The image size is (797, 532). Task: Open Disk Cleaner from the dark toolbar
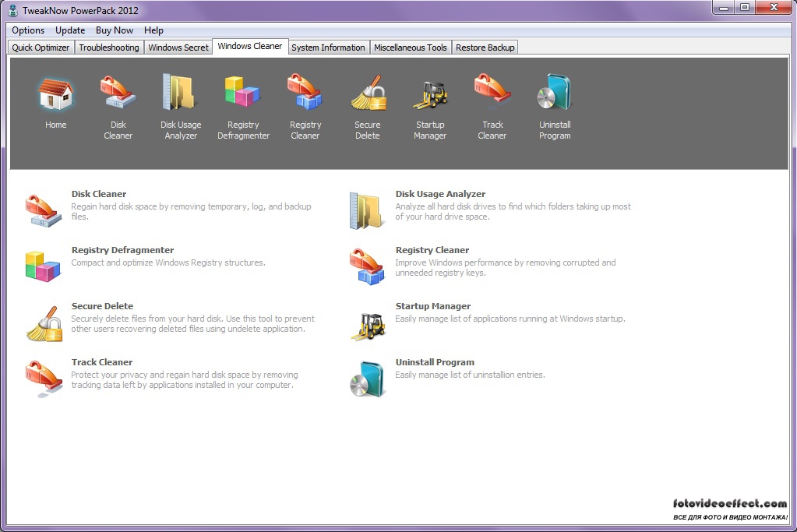click(118, 92)
